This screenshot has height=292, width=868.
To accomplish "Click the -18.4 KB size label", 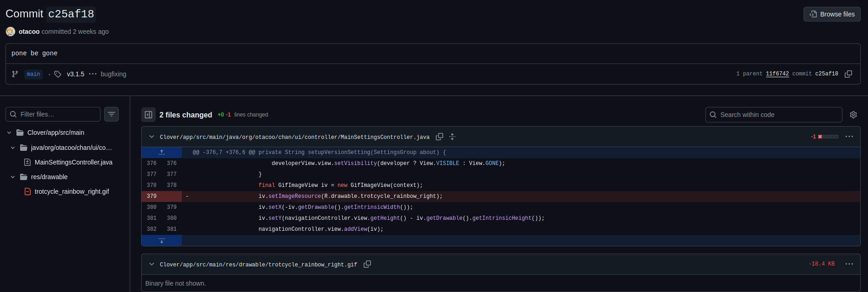I will 821,264.
